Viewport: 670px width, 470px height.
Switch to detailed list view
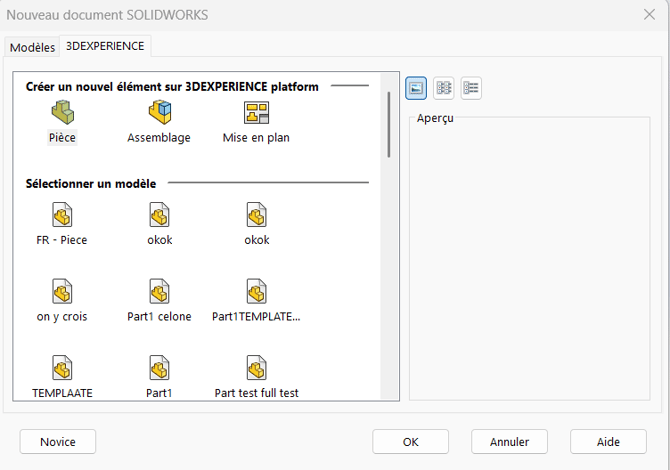(x=471, y=88)
